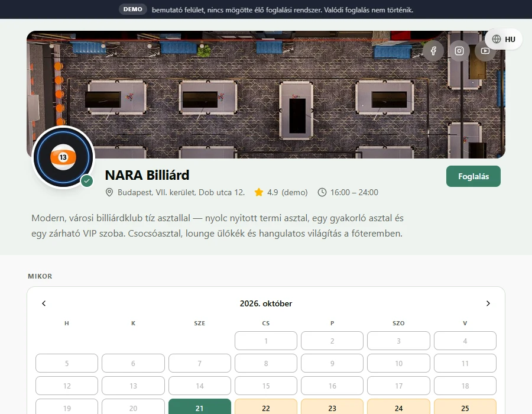Screen dimensions: 532x414
Task: Open the YouTube channel icon
Action: [485, 51]
